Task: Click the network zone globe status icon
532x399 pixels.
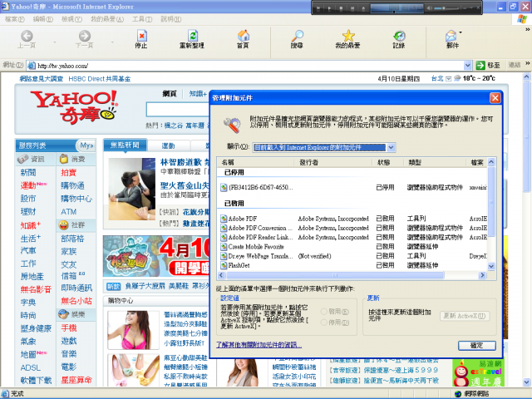Action: 458,394
